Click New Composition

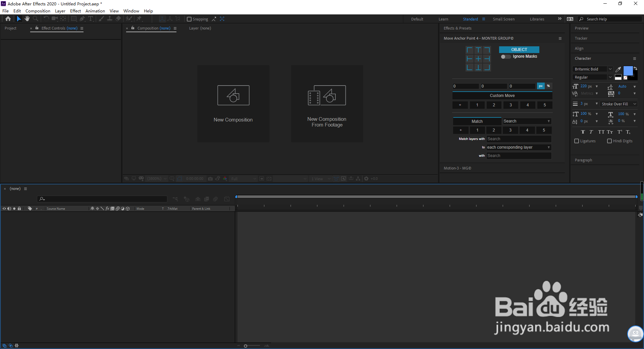233,104
